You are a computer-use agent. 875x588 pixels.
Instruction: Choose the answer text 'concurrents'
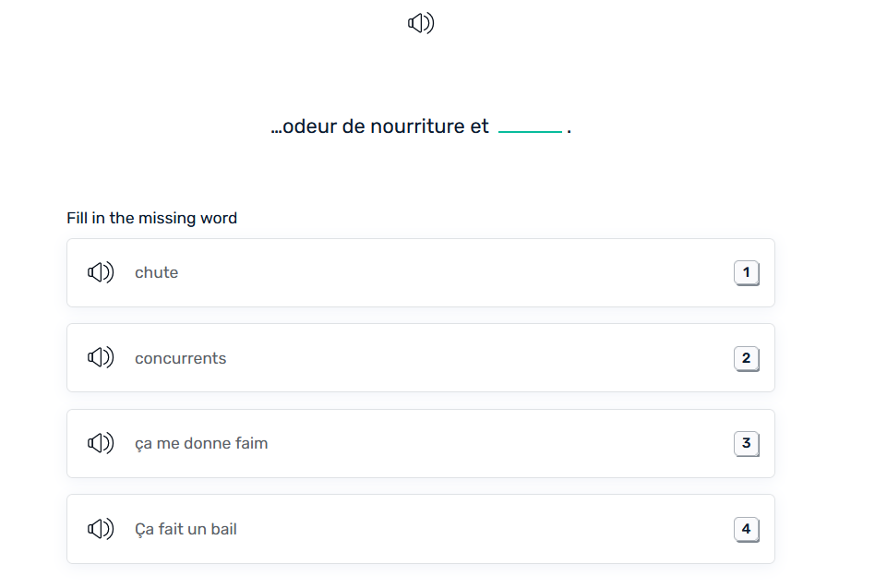[180, 358]
